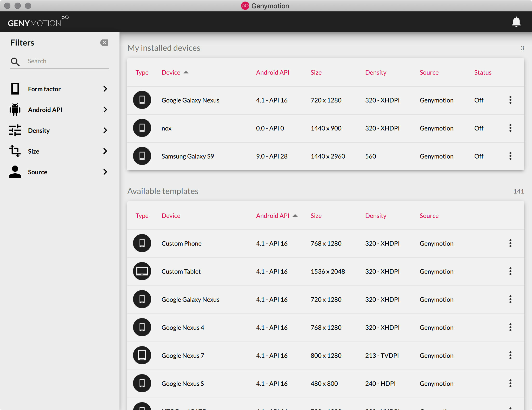
Task: Click the search magnifier icon
Action: point(15,61)
